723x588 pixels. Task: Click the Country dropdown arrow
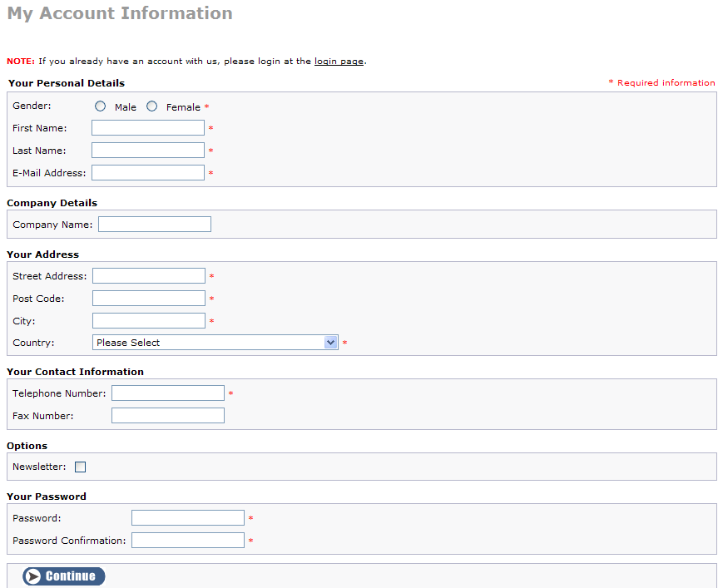pos(330,343)
